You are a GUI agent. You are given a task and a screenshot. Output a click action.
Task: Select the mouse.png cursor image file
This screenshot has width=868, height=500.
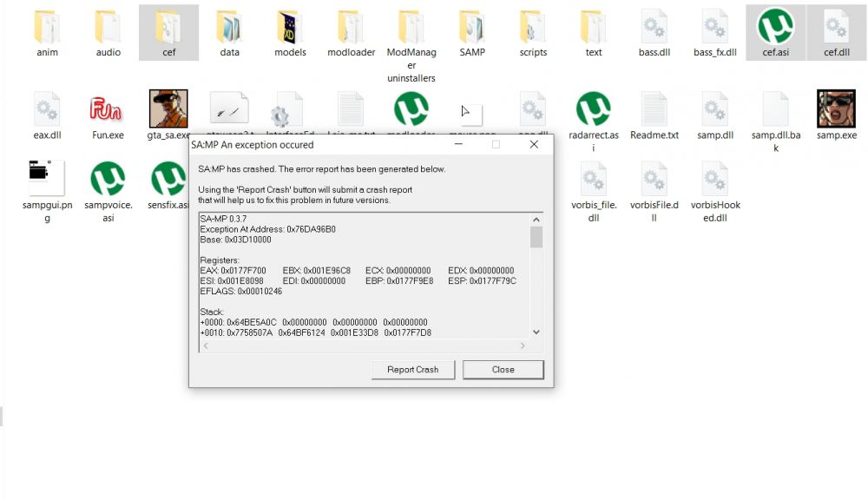click(x=471, y=115)
